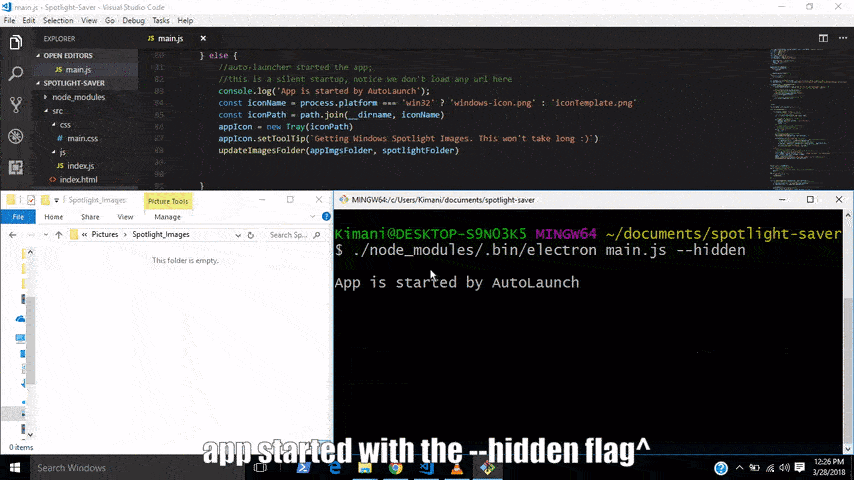Switch to the Home ribbon tab
The width and height of the screenshot is (854, 480).
(x=53, y=217)
